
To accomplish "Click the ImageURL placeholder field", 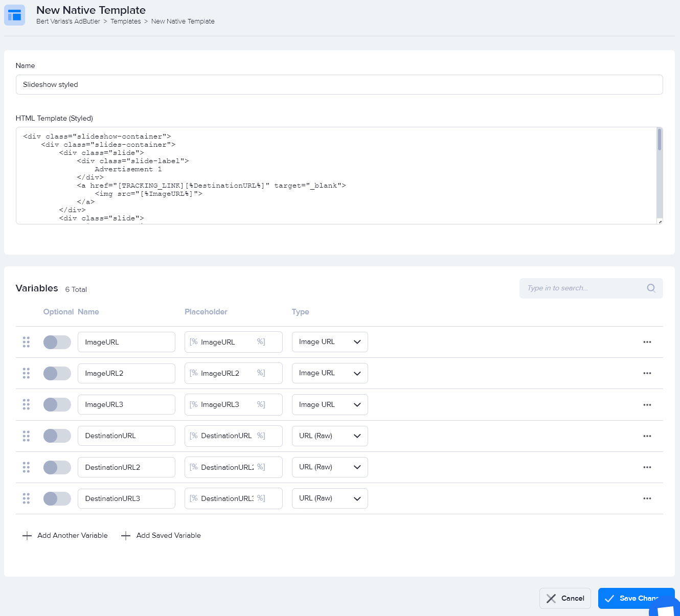I will pos(234,342).
